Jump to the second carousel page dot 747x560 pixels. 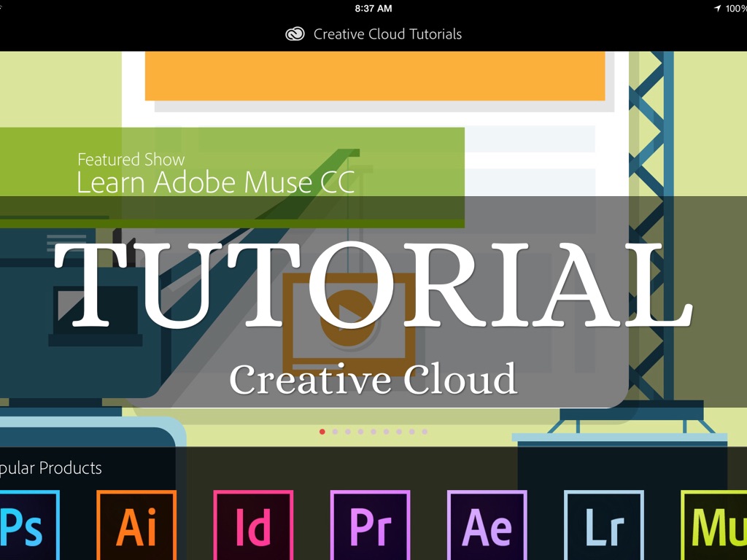pos(336,432)
